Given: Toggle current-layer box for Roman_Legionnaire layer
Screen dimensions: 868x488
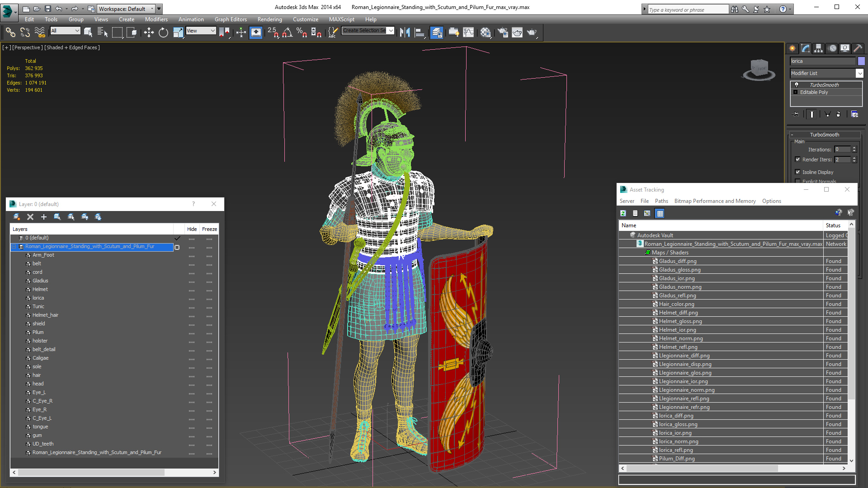Looking at the screenshot, I should (x=177, y=247).
